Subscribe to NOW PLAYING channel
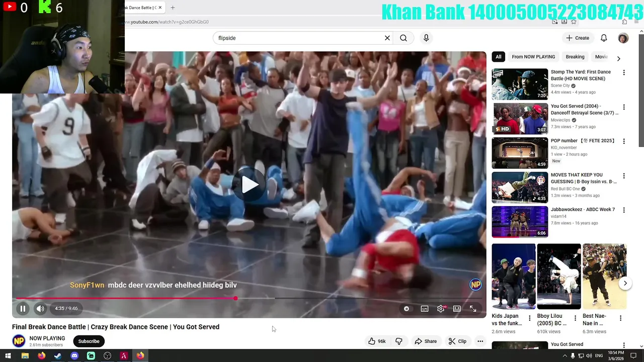Viewport: 644px width, 362px height. point(89,341)
